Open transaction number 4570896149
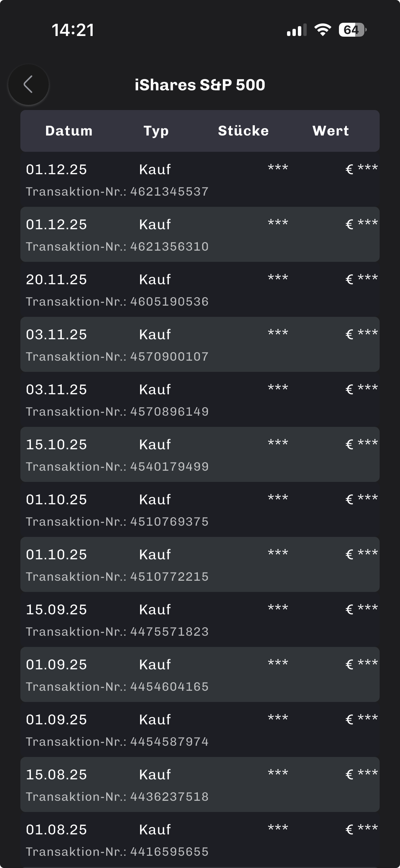Viewport: 400px width, 868px height. click(x=200, y=400)
